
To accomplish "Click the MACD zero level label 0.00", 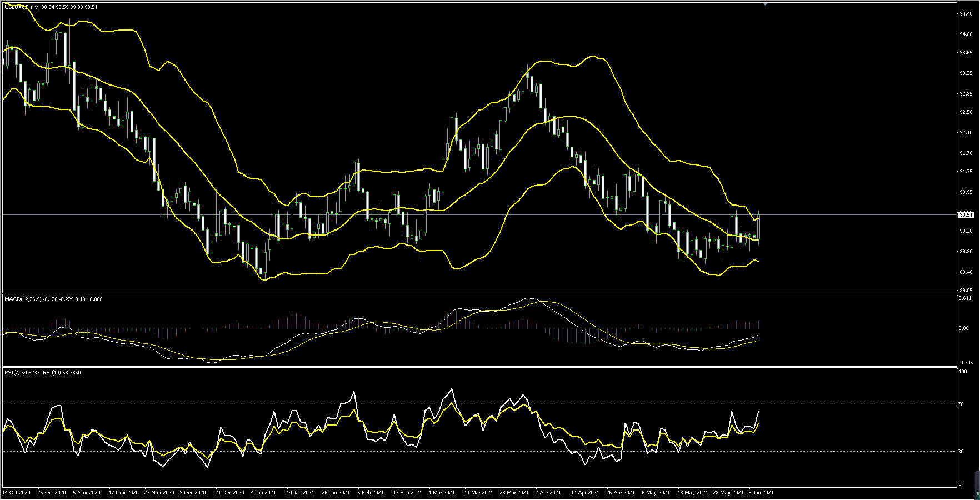I will [x=964, y=328].
